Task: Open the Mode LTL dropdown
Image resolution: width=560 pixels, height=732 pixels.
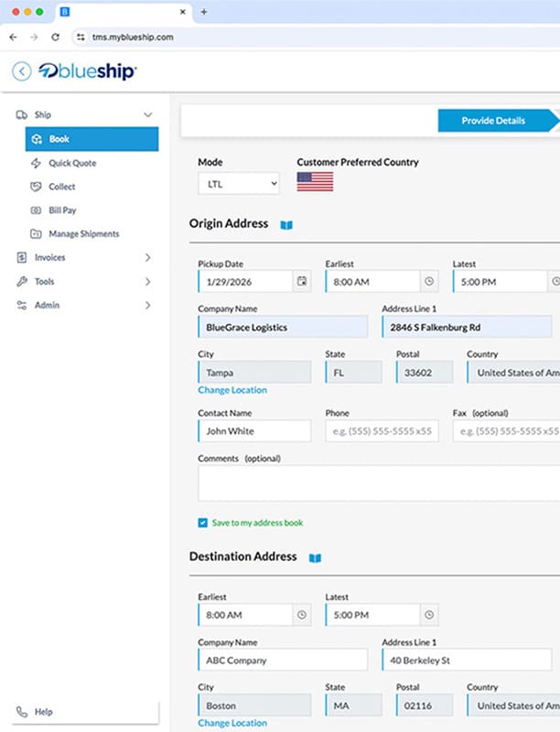Action: 239,184
